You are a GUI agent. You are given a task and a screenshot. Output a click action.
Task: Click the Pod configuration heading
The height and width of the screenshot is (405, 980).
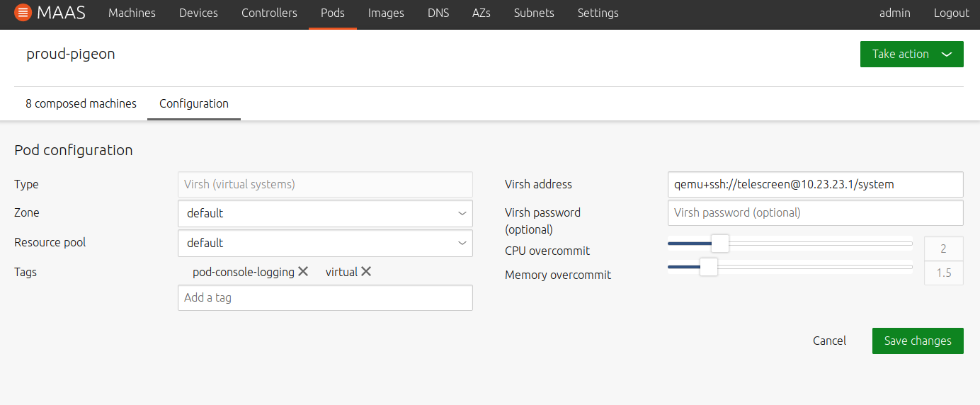(x=74, y=150)
